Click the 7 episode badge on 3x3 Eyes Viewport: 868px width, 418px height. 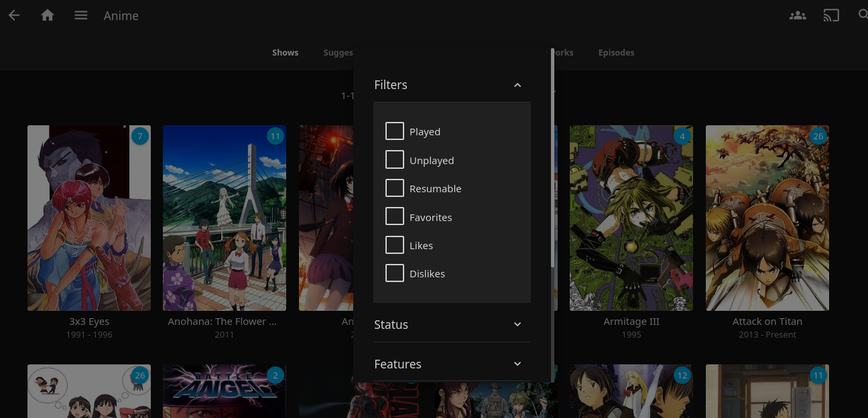139,137
